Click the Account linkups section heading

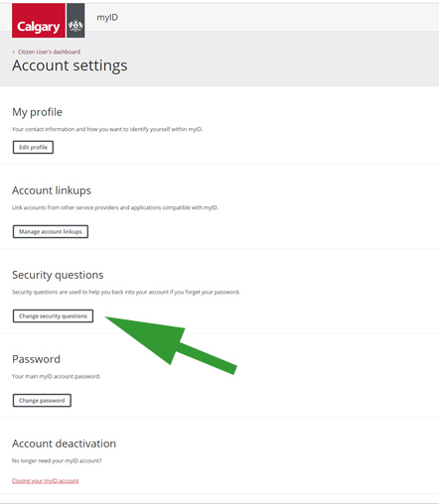(x=52, y=190)
